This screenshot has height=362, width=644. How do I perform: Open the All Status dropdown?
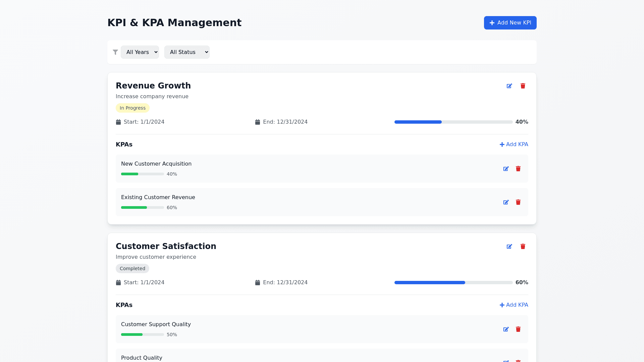(x=186, y=52)
